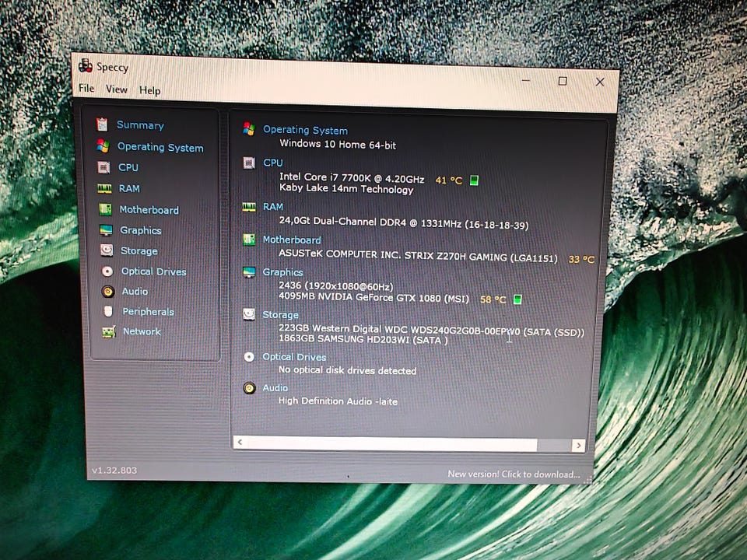Click the Windows flag icon in summary pane
This screenshot has width=747, height=560.
249,128
